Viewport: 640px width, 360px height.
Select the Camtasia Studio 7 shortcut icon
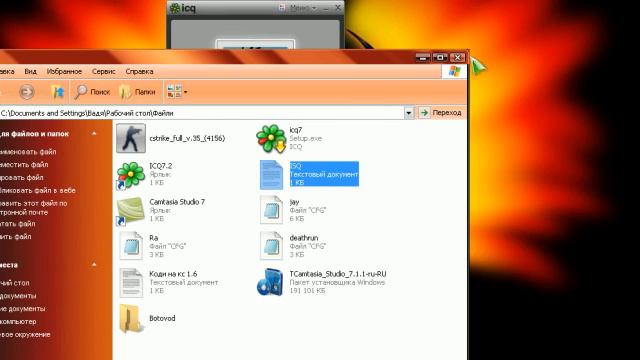coord(131,211)
